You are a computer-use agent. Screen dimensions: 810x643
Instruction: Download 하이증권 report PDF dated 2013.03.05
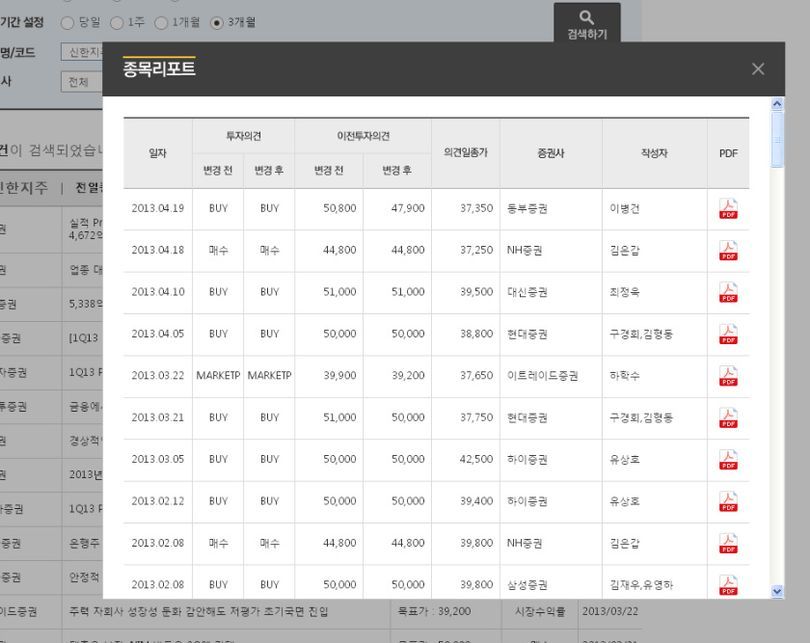[728, 461]
